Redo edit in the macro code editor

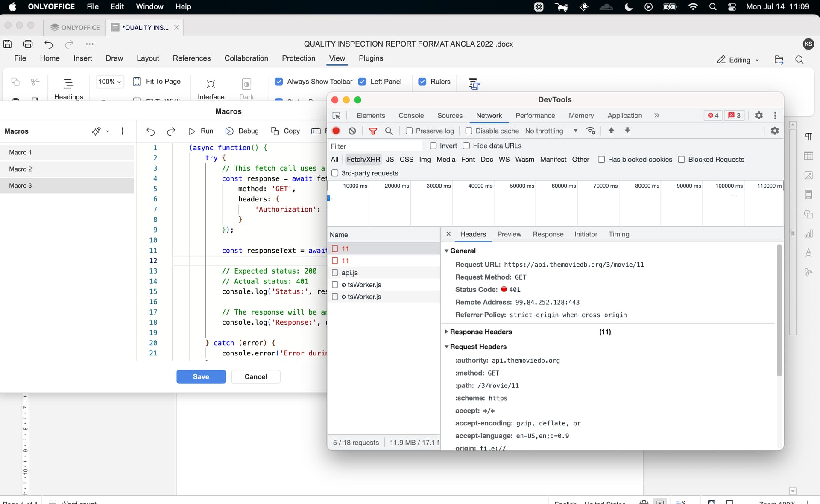pyautogui.click(x=171, y=131)
